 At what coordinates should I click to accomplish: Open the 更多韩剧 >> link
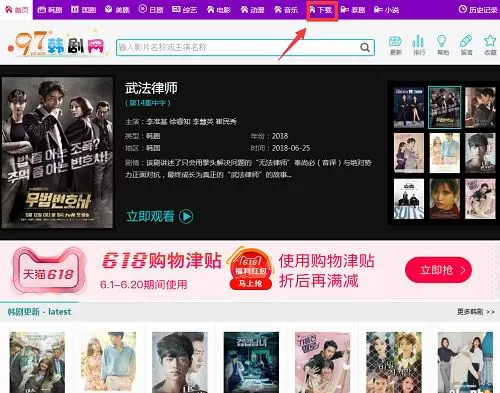point(476,312)
